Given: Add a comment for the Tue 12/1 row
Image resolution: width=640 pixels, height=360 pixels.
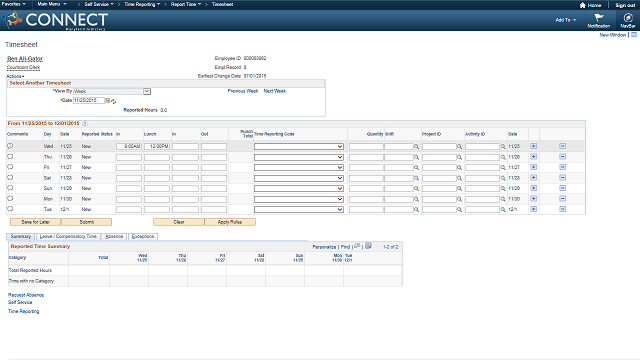Looking at the screenshot, I should pyautogui.click(x=10, y=209).
